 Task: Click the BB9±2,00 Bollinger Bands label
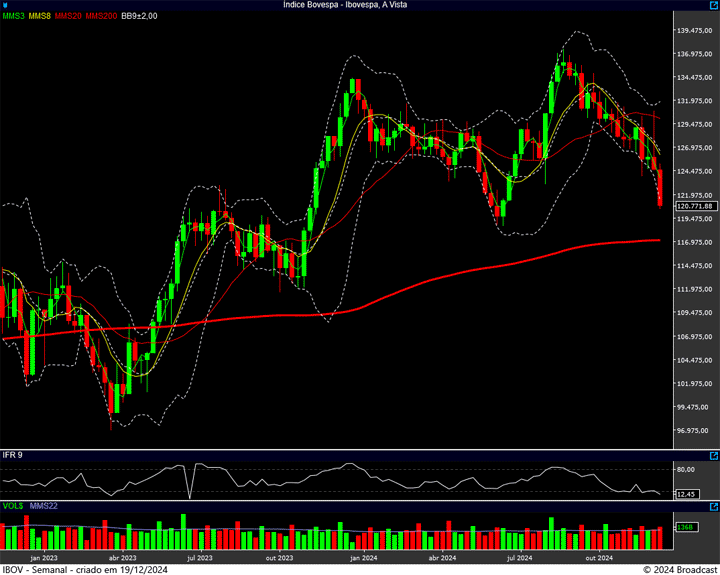pyautogui.click(x=140, y=16)
